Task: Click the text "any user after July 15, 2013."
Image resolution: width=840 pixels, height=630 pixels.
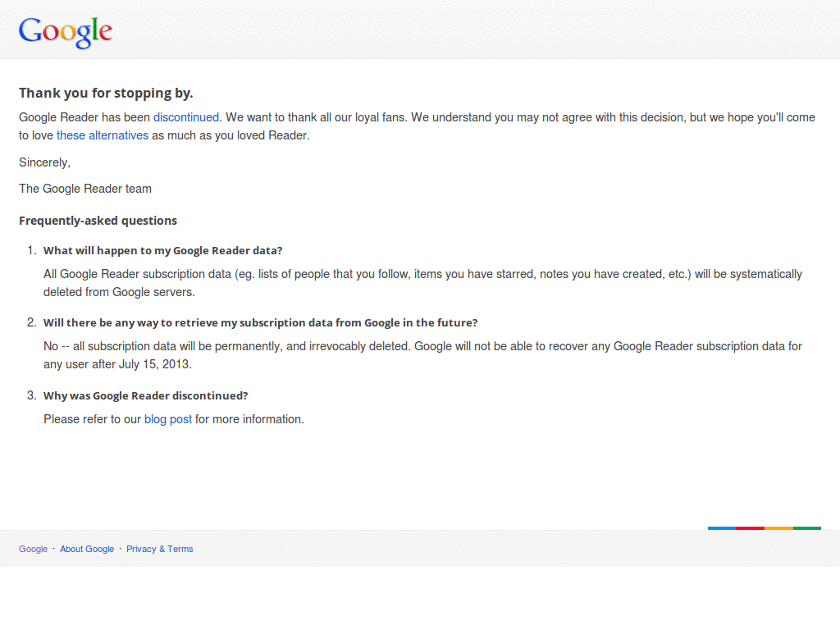Action: tap(117, 364)
